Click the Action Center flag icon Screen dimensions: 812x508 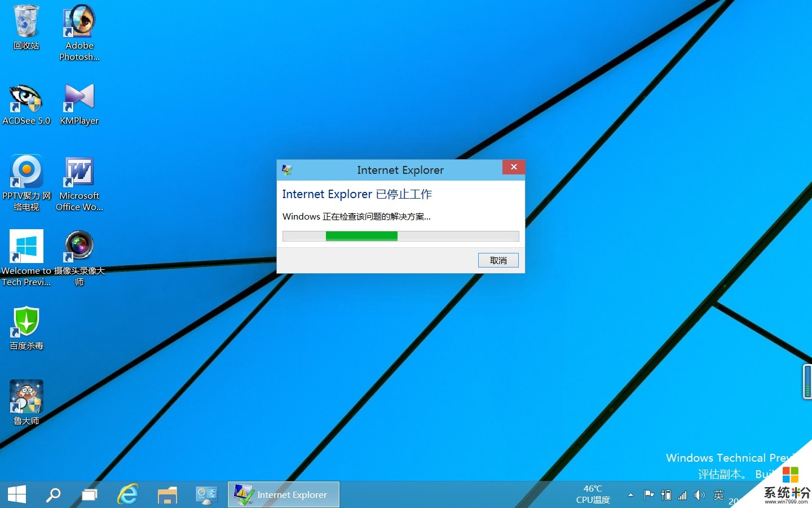click(x=649, y=495)
